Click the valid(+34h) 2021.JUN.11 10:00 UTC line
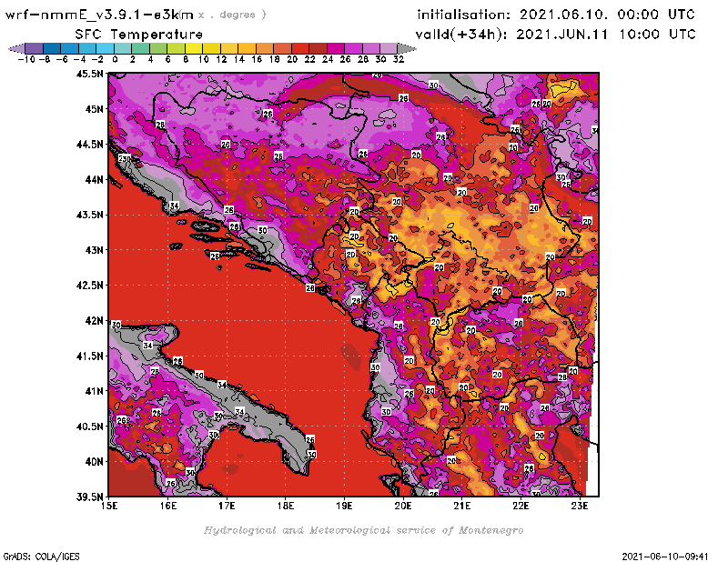The width and height of the screenshot is (728, 562). click(x=555, y=35)
